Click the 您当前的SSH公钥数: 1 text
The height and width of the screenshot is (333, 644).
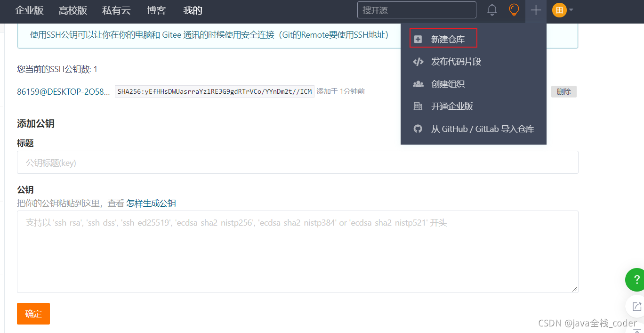click(57, 69)
